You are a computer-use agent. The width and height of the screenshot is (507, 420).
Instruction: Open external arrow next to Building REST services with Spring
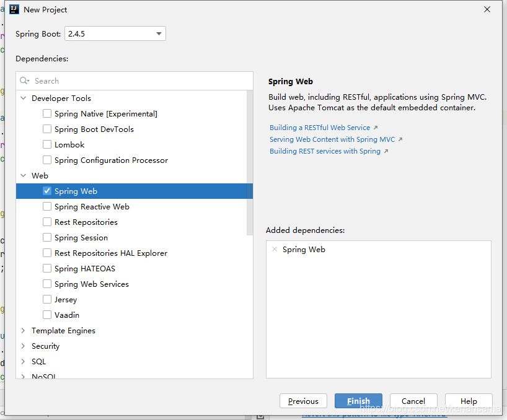tap(386, 151)
